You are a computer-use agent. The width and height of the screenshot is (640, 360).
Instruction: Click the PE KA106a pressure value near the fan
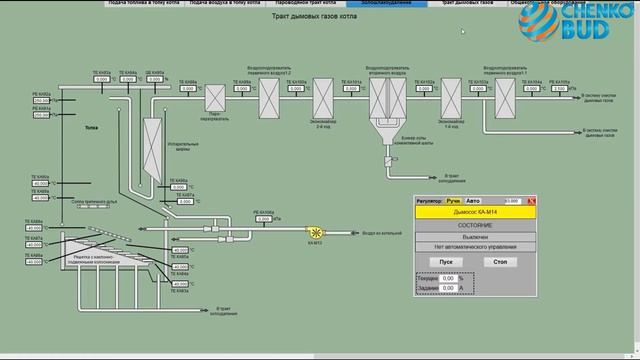coord(264,219)
